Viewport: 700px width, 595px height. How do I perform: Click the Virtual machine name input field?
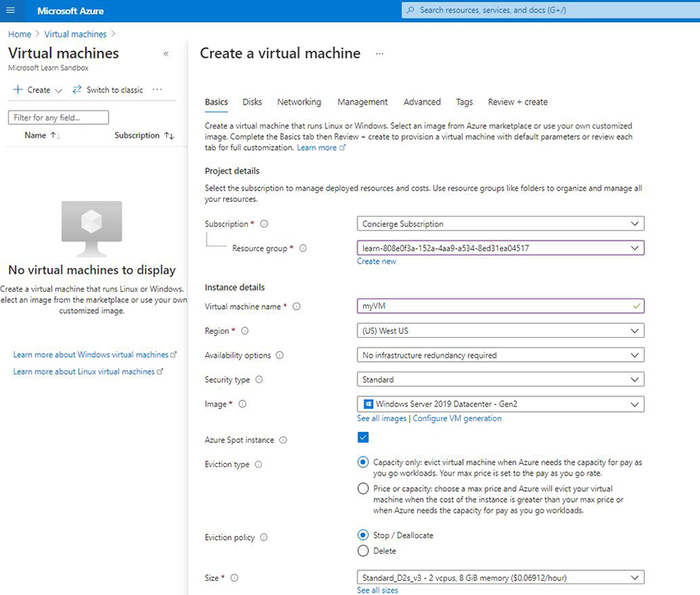494,305
